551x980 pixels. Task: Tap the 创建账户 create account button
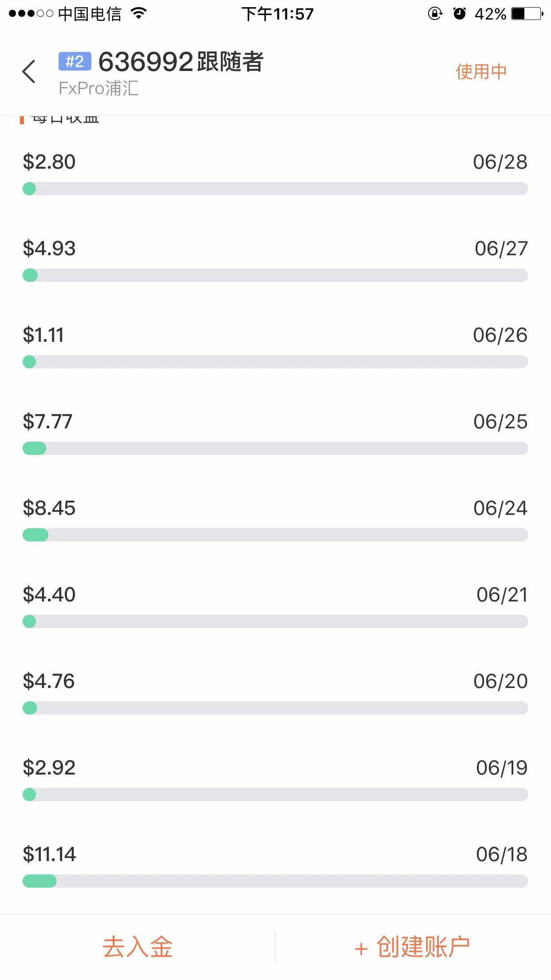pyautogui.click(x=413, y=947)
